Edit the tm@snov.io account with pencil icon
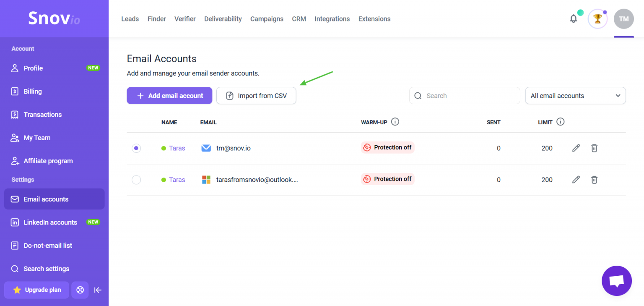The height and width of the screenshot is (306, 644). pos(576,148)
